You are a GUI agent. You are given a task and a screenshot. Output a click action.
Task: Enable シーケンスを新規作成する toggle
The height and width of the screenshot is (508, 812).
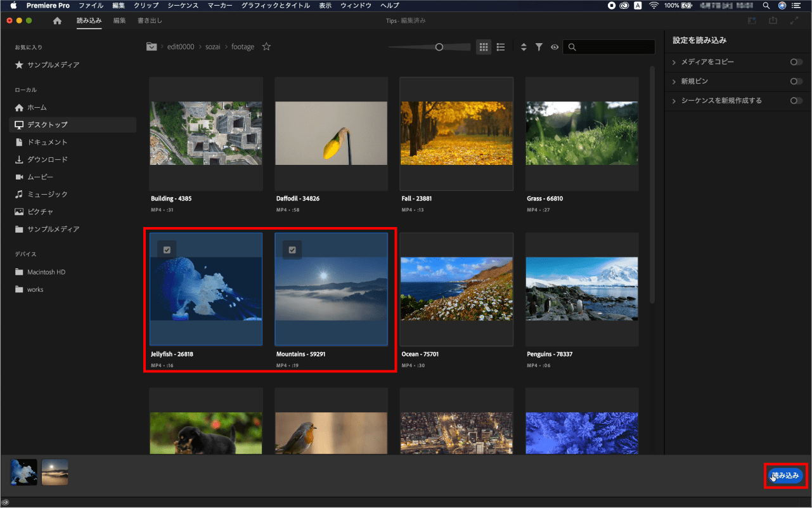(x=796, y=100)
